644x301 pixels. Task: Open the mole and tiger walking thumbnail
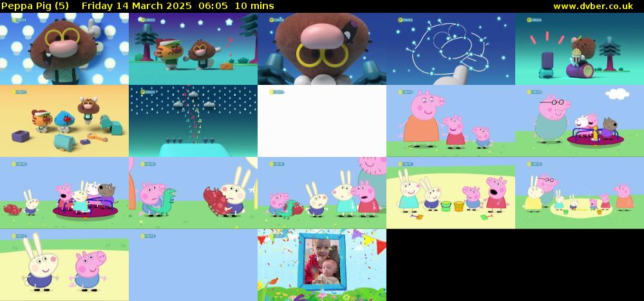click(x=193, y=49)
